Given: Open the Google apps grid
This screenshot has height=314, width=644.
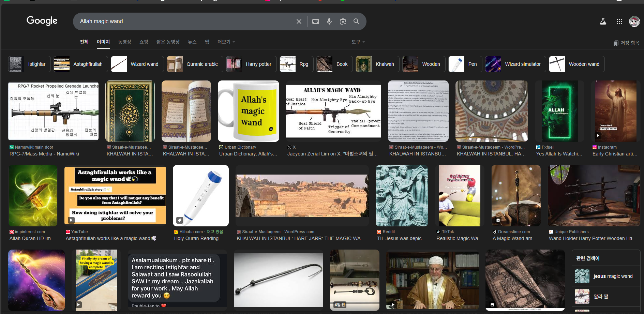Looking at the screenshot, I should 619,21.
